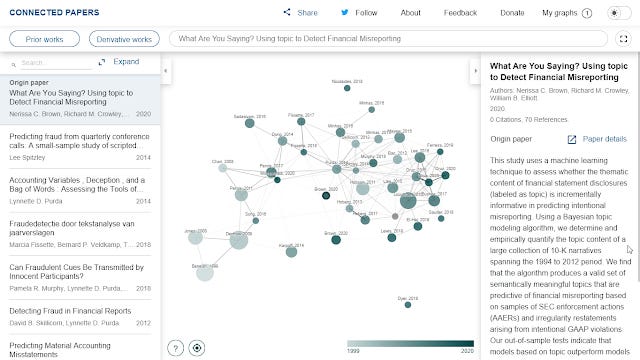
Task: Click the main paper search field
Action: 388,39
